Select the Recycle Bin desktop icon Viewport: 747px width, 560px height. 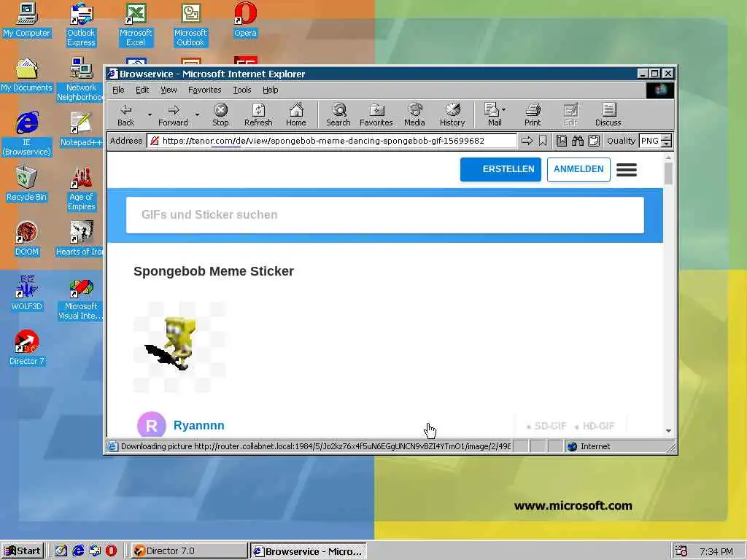click(x=26, y=184)
